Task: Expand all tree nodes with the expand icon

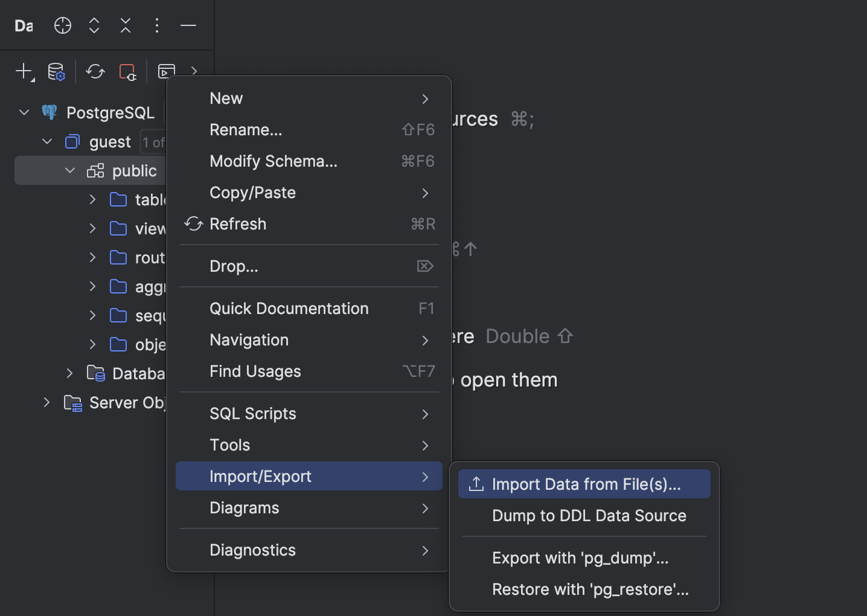Action: click(x=94, y=25)
